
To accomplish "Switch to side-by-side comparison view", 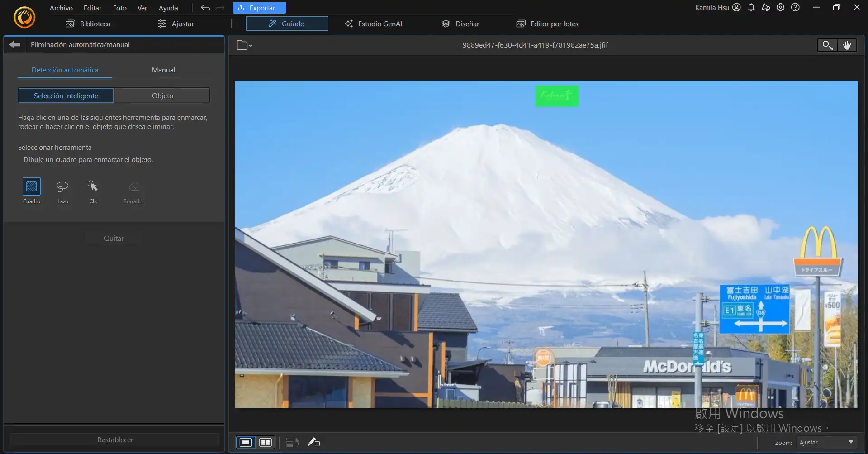I will click(x=265, y=442).
